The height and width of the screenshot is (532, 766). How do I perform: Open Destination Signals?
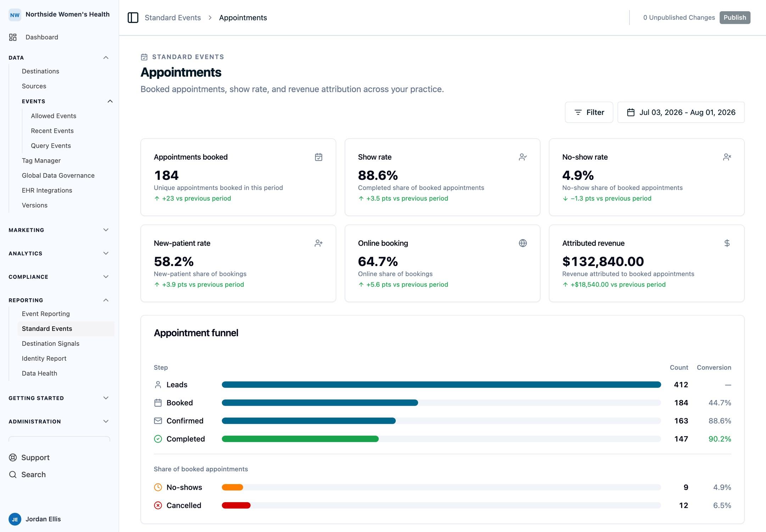point(50,344)
